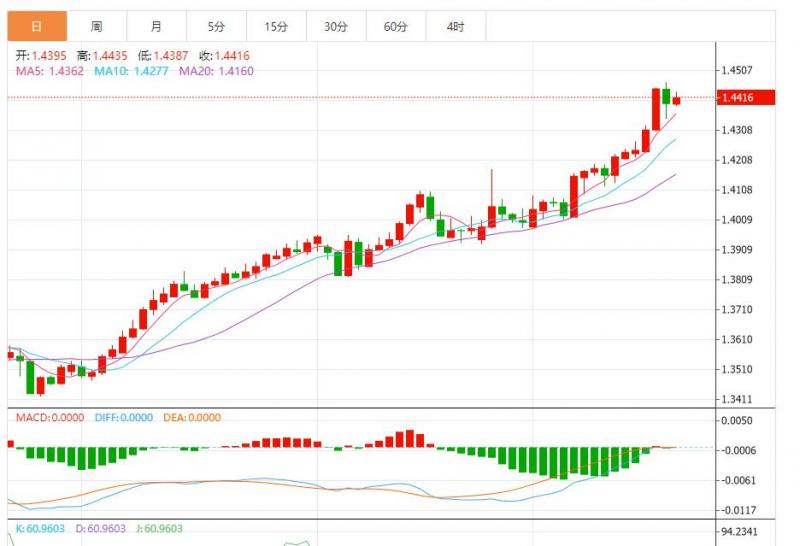Click the 1.4108 price axis label

737,190
